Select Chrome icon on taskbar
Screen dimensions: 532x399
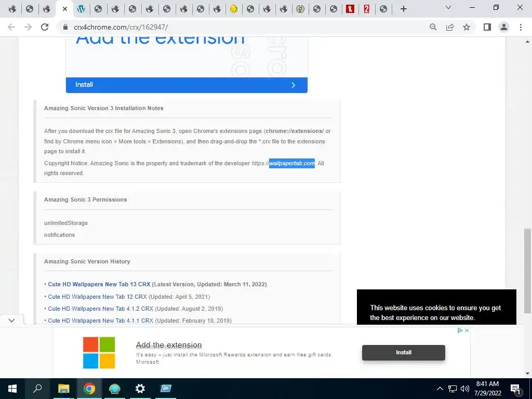point(89,389)
